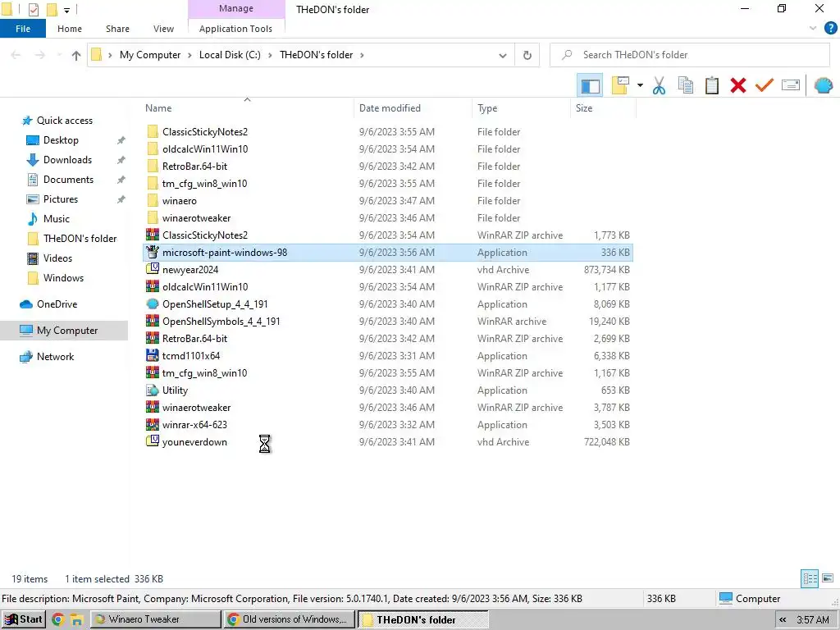
Task: Open the File tab
Action: [22, 29]
